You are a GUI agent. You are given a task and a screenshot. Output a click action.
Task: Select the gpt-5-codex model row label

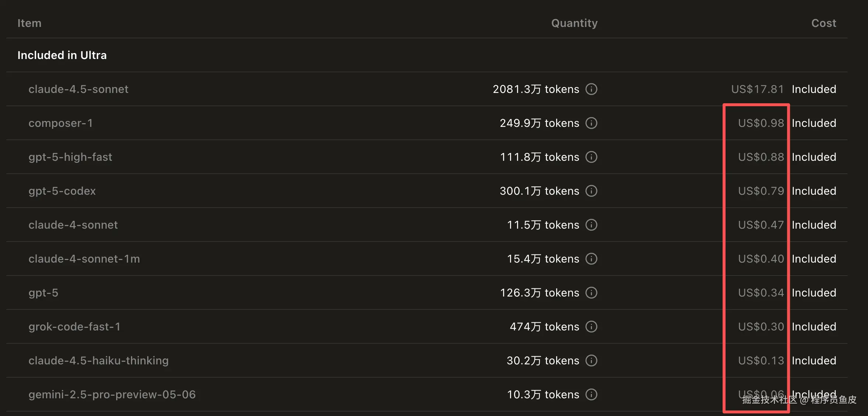pyautogui.click(x=62, y=191)
